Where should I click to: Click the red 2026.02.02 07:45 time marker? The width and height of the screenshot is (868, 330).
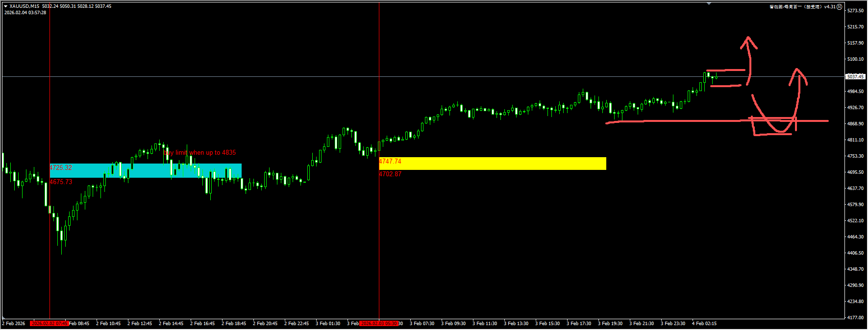[x=49, y=324]
